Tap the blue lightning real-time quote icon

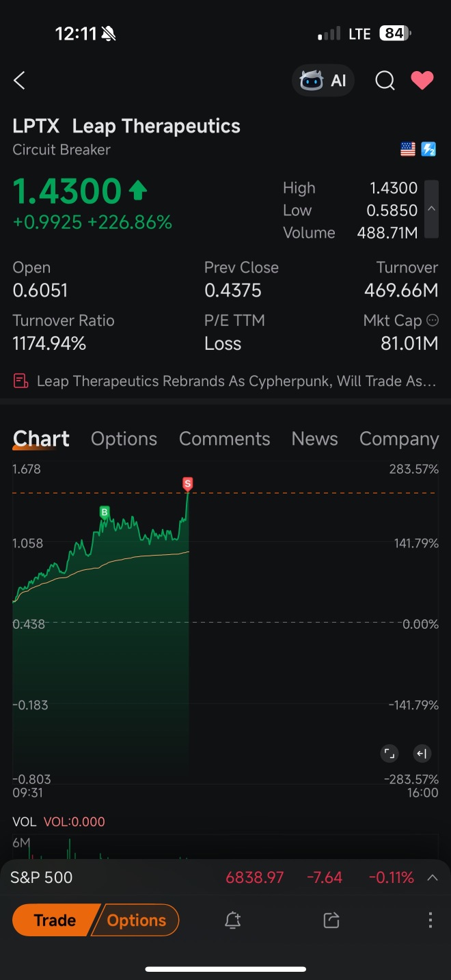[x=428, y=149]
